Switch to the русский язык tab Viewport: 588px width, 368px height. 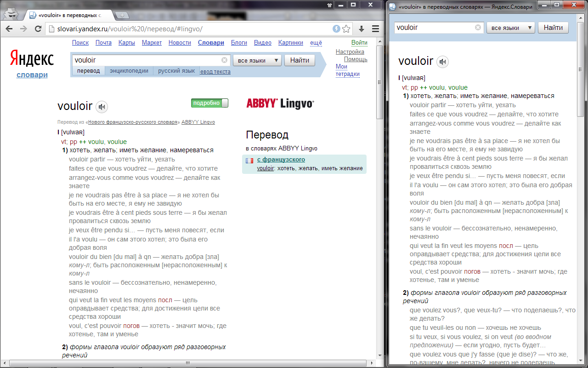click(x=176, y=71)
